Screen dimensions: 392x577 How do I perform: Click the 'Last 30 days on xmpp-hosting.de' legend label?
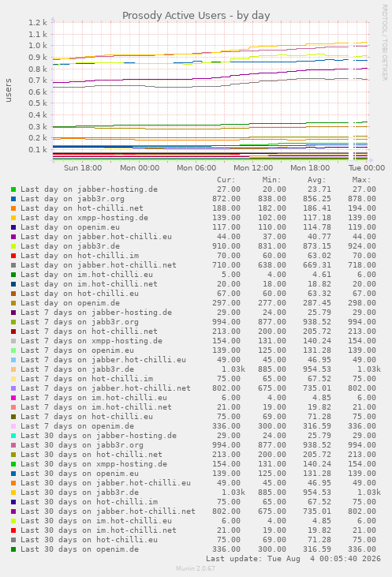[94, 464]
